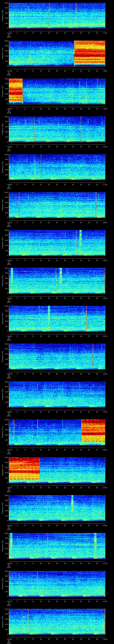Click red spike at 16 seconds in 1:19 spectrogram
Viewport: 114px width, 644px height.
pyautogui.click(x=34, y=129)
